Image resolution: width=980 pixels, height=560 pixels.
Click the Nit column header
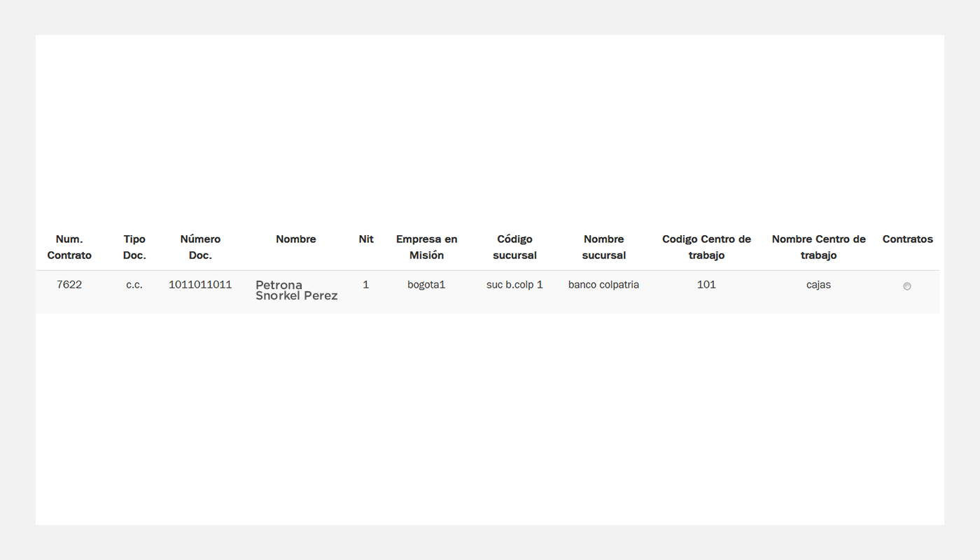pos(366,239)
